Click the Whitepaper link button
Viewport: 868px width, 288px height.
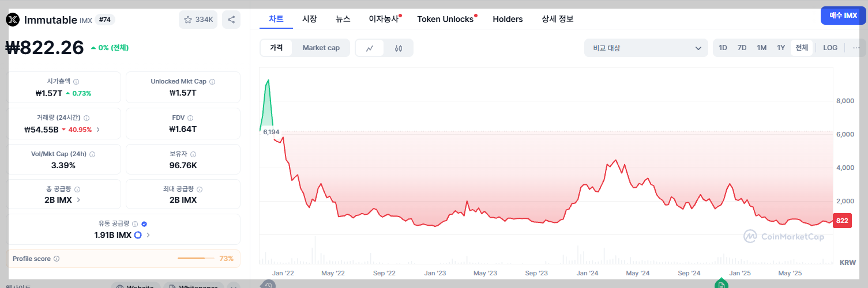194,286
